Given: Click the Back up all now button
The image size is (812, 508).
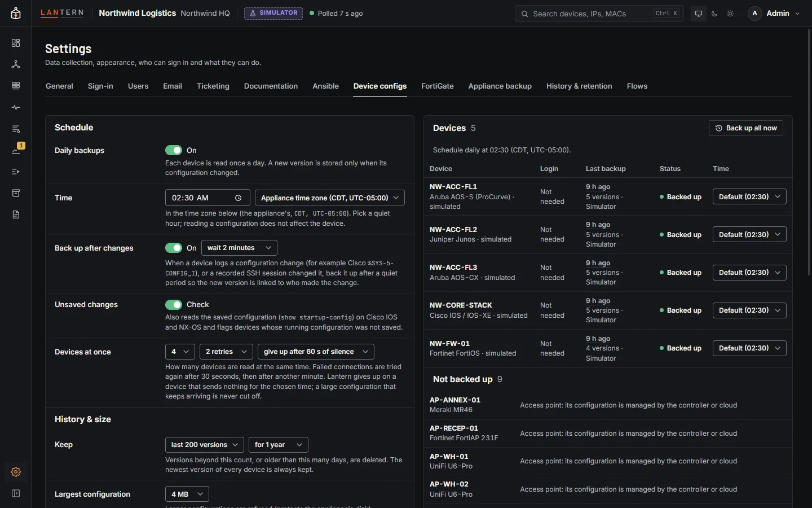Looking at the screenshot, I should [746, 128].
